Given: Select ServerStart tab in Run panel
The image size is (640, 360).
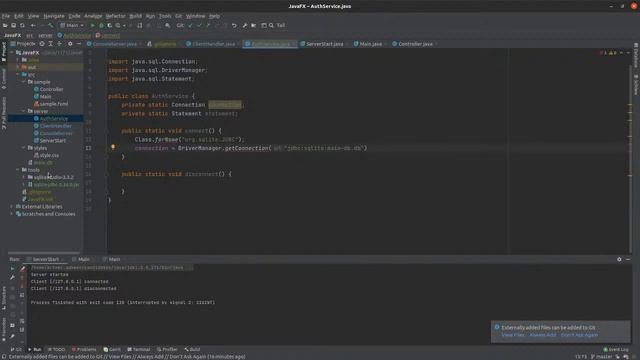Looking at the screenshot, I should point(45,259).
